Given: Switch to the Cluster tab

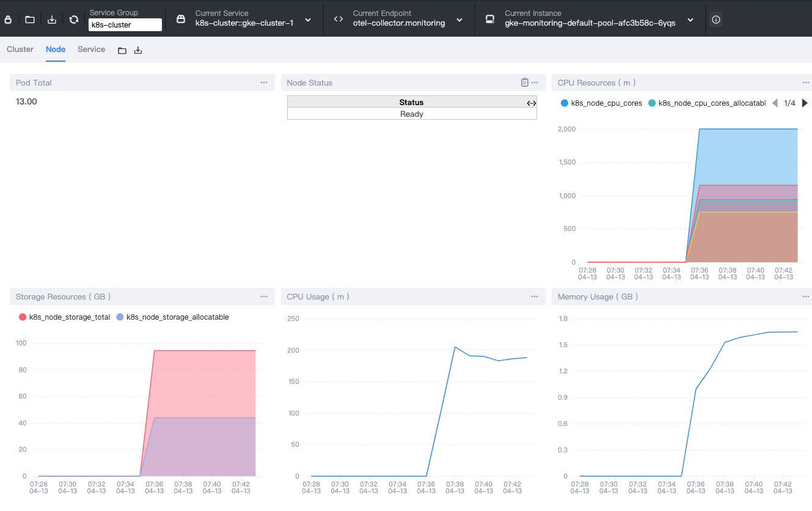Looking at the screenshot, I should coord(20,50).
